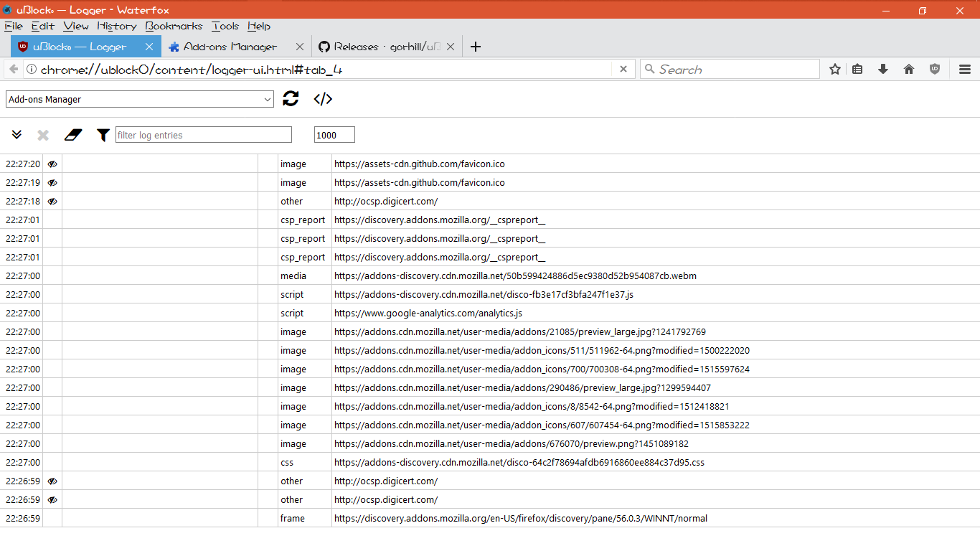Open the Waterfox hamburger menu

tap(964, 69)
